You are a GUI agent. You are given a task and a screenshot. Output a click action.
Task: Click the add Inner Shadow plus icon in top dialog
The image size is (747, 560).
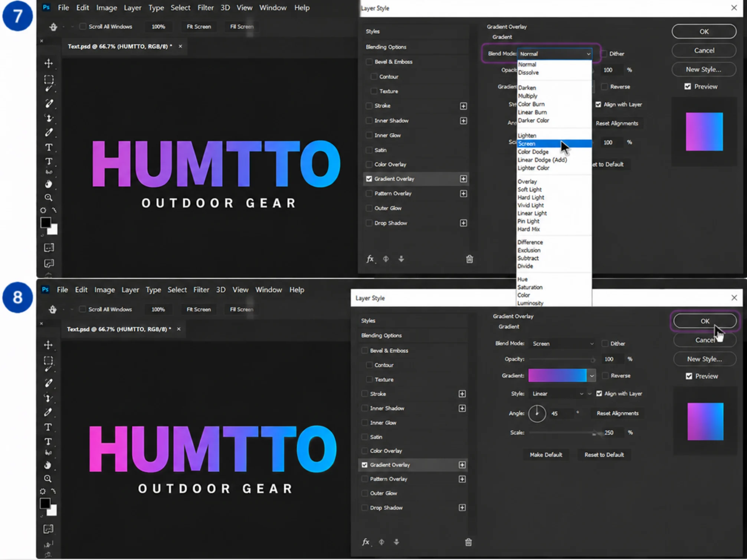click(463, 121)
